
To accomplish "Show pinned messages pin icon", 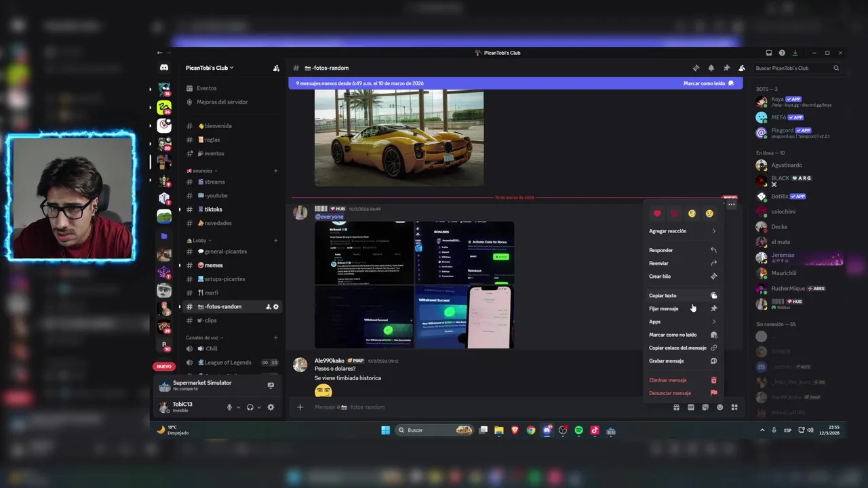I will (x=726, y=68).
